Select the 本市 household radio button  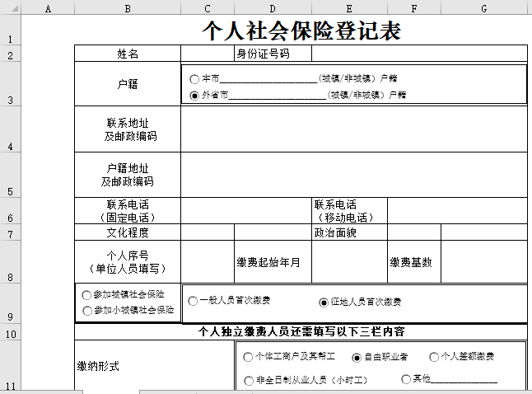(x=194, y=79)
